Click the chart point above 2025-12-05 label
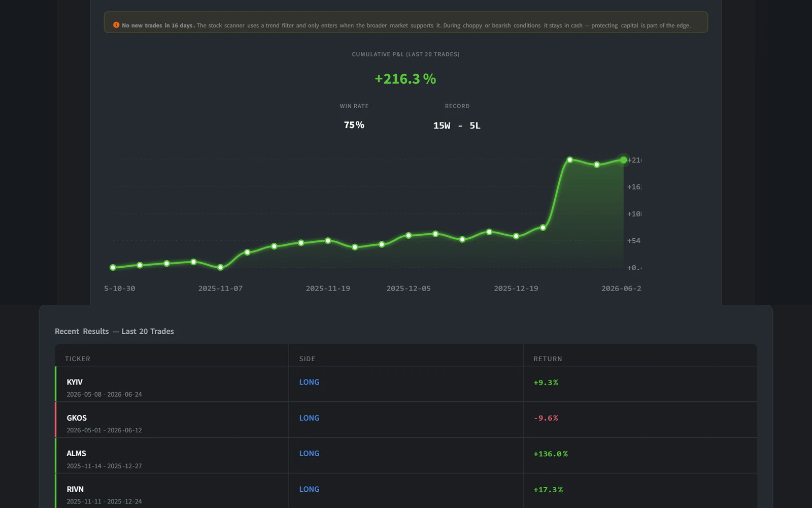Screen dimensions: 812x508 (409, 236)
